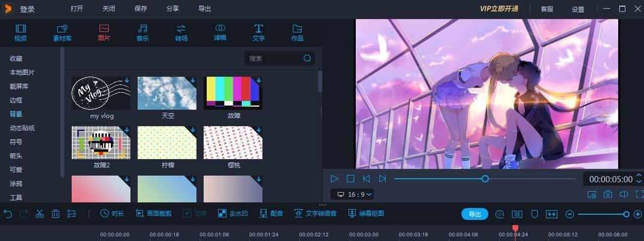Select 涂鸦 doodle category
This screenshot has width=644, height=241.
click(16, 184)
